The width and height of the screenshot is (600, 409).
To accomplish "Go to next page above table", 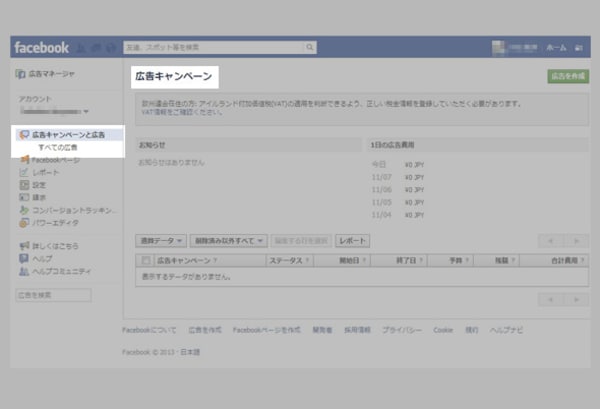I will [576, 241].
